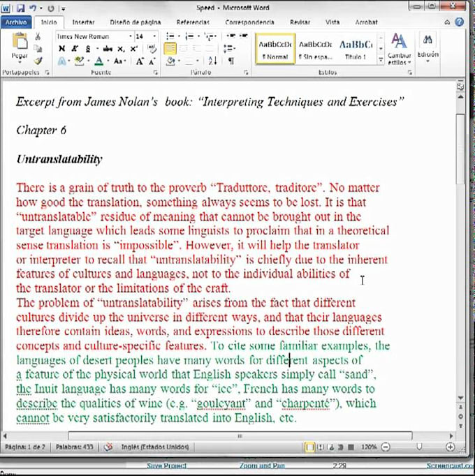The height and width of the screenshot is (476, 475).
Task: Apply subscript formatting
Action: click(121, 49)
